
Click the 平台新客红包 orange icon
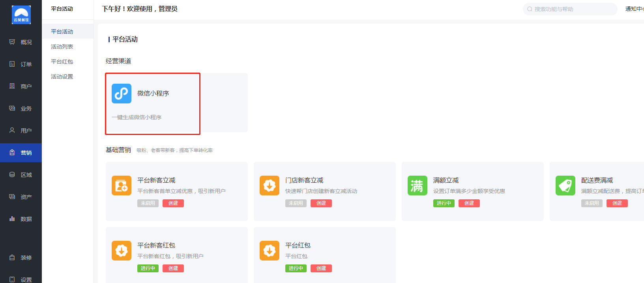(122, 251)
